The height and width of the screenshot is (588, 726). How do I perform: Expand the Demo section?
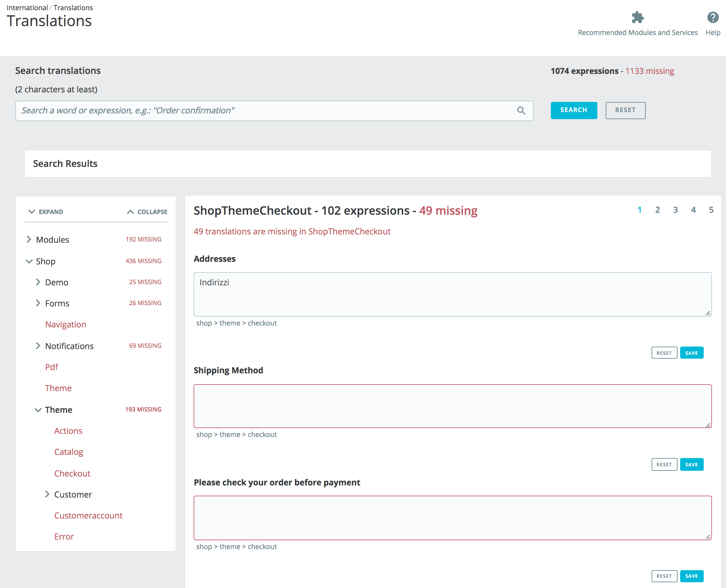(39, 282)
